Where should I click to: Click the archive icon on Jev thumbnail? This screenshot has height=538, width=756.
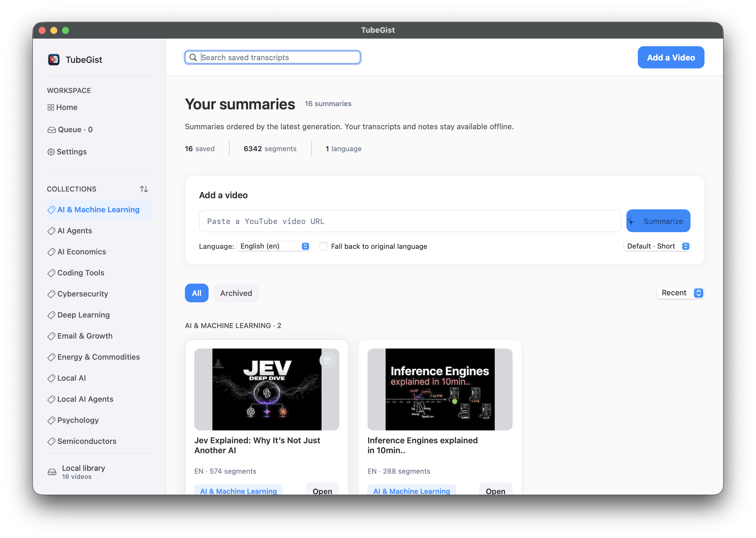point(327,360)
